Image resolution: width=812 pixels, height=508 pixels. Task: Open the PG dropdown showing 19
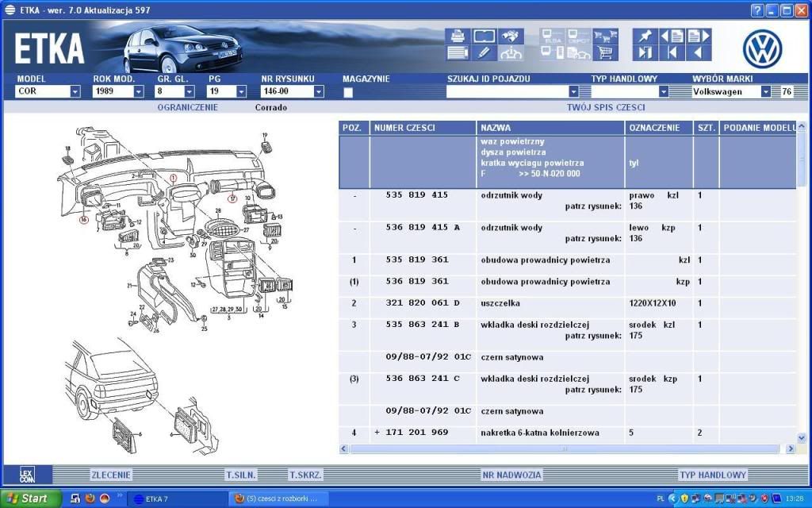tap(241, 91)
